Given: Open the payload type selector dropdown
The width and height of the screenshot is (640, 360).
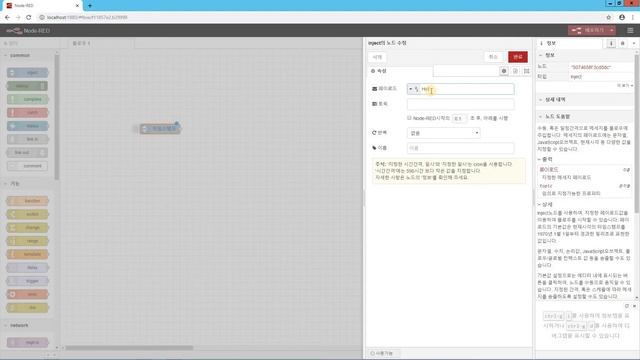Looking at the screenshot, I should tap(413, 89).
